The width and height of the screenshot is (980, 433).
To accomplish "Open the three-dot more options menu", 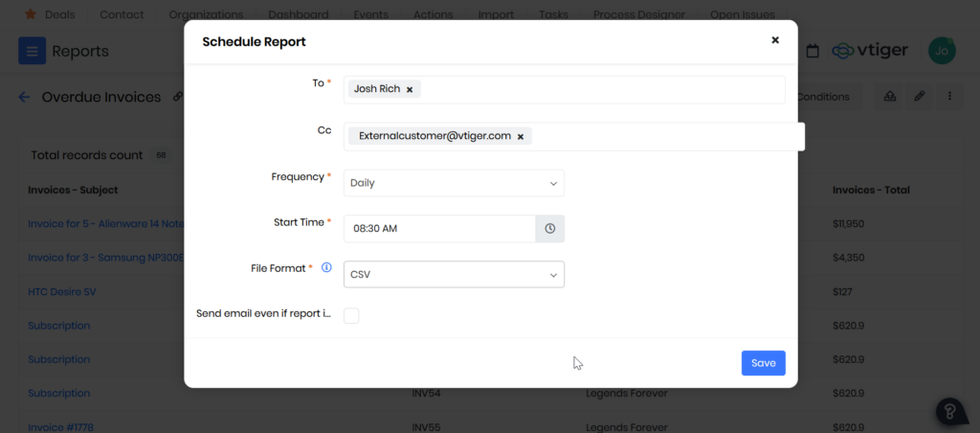I will pyautogui.click(x=949, y=97).
